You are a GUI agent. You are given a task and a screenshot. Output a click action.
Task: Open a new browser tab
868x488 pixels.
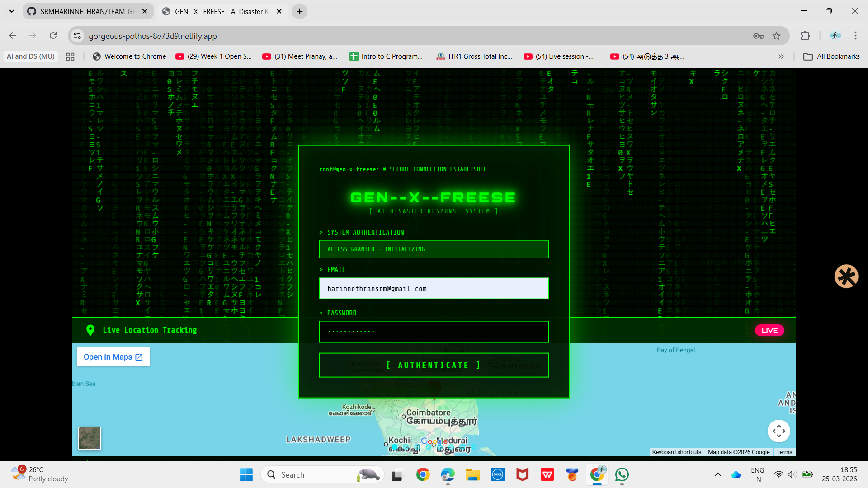click(x=299, y=11)
